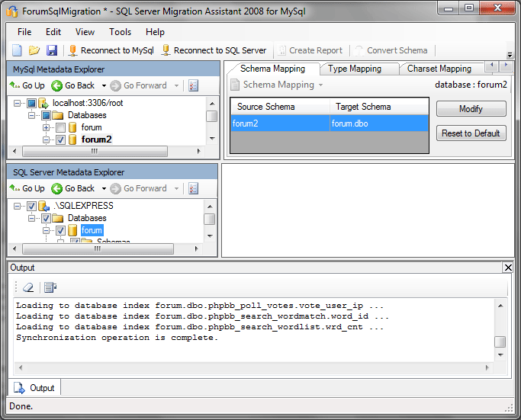The height and width of the screenshot is (420, 521).
Task: Click the New Project icon in toolbar
Action: coord(17,50)
